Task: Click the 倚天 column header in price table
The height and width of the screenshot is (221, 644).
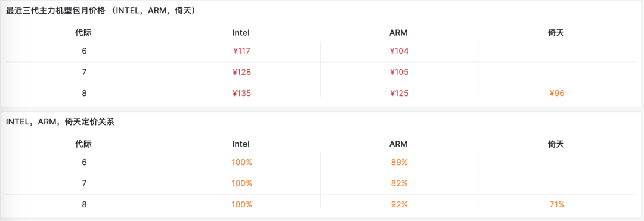Action: click(556, 33)
